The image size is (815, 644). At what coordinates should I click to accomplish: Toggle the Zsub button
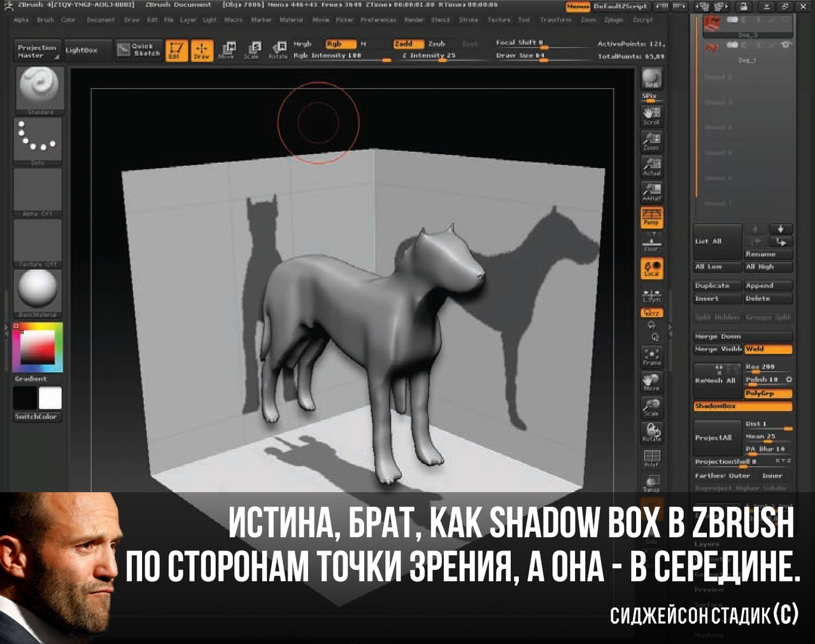(437, 44)
